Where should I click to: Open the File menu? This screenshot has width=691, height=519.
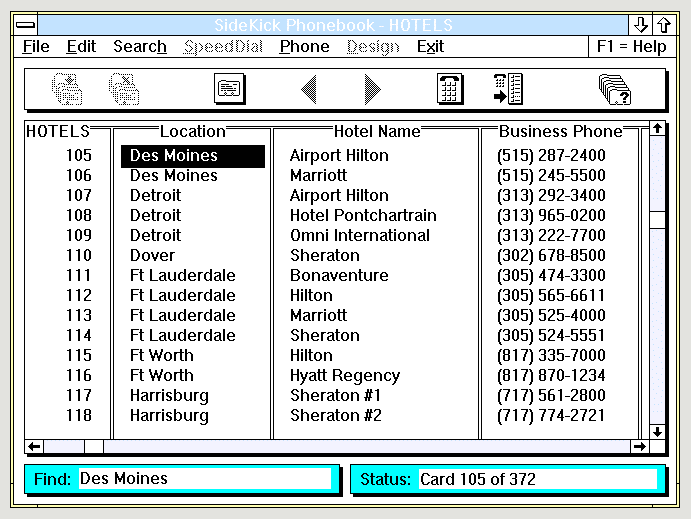36,46
